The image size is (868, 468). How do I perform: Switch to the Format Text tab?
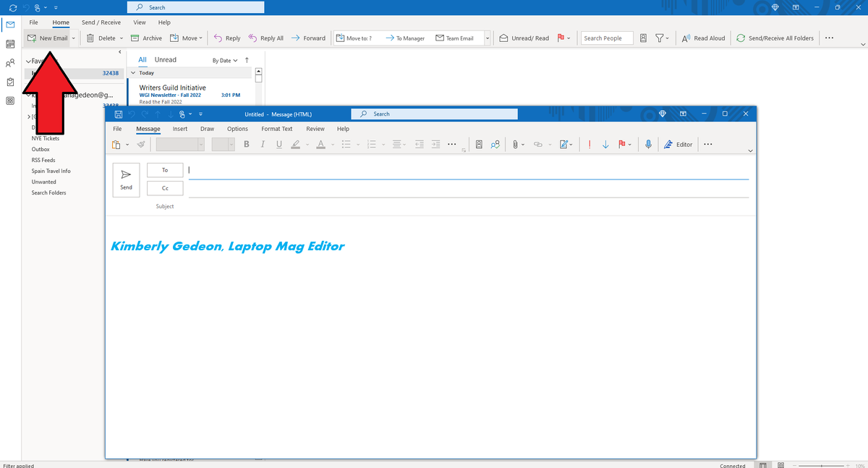(276, 129)
